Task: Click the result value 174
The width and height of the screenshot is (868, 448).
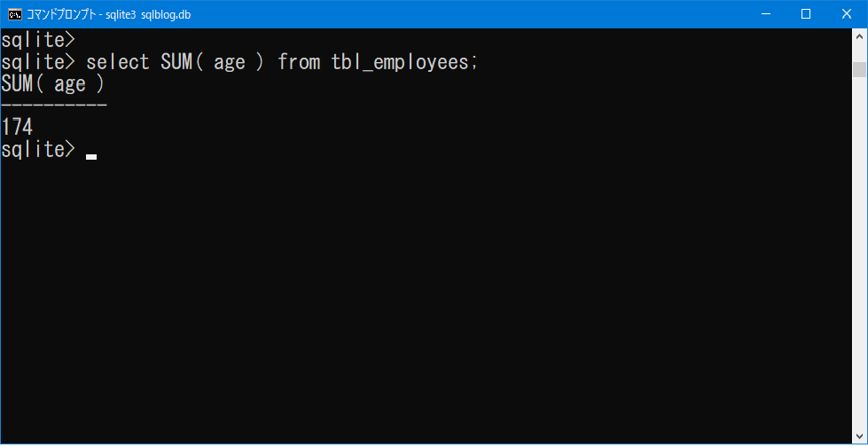Action: 18,128
